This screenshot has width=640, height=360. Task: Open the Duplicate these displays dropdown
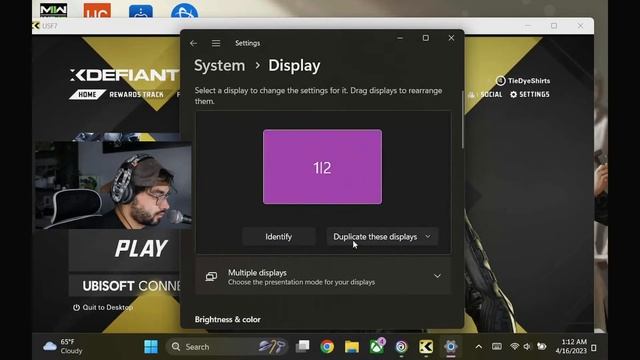point(382,237)
